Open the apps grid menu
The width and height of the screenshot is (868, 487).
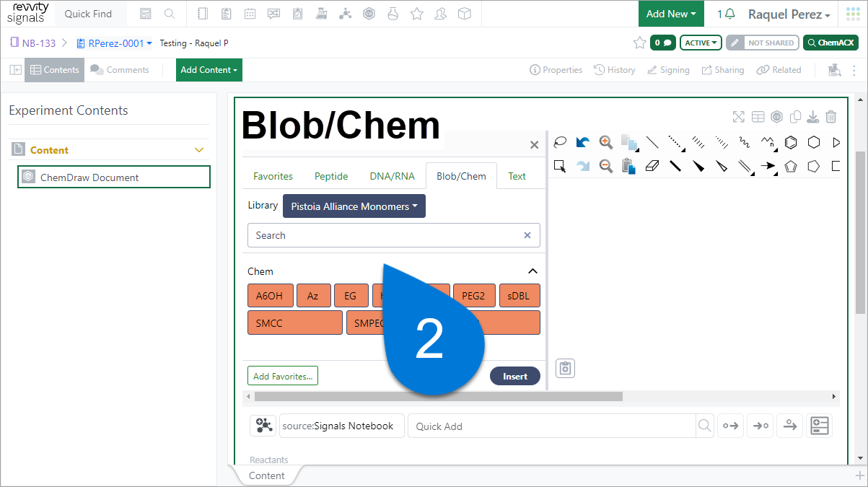tap(853, 14)
